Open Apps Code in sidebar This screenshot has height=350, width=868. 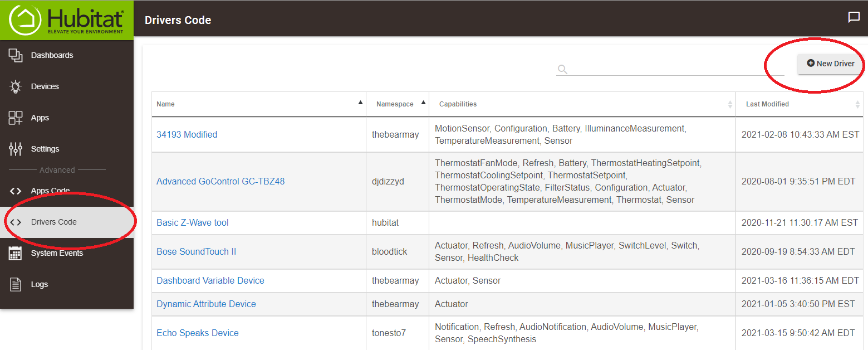(50, 191)
